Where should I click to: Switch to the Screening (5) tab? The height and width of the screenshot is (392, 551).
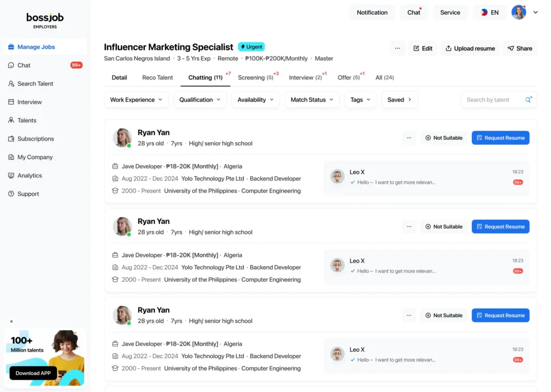(x=256, y=77)
